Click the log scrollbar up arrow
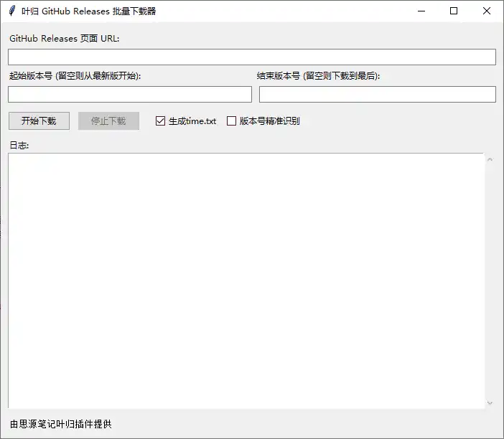 point(490,160)
